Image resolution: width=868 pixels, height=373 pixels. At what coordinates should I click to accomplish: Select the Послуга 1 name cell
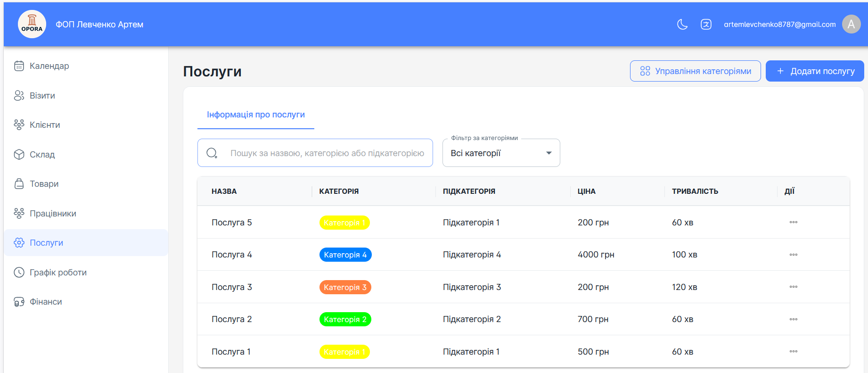tap(231, 352)
